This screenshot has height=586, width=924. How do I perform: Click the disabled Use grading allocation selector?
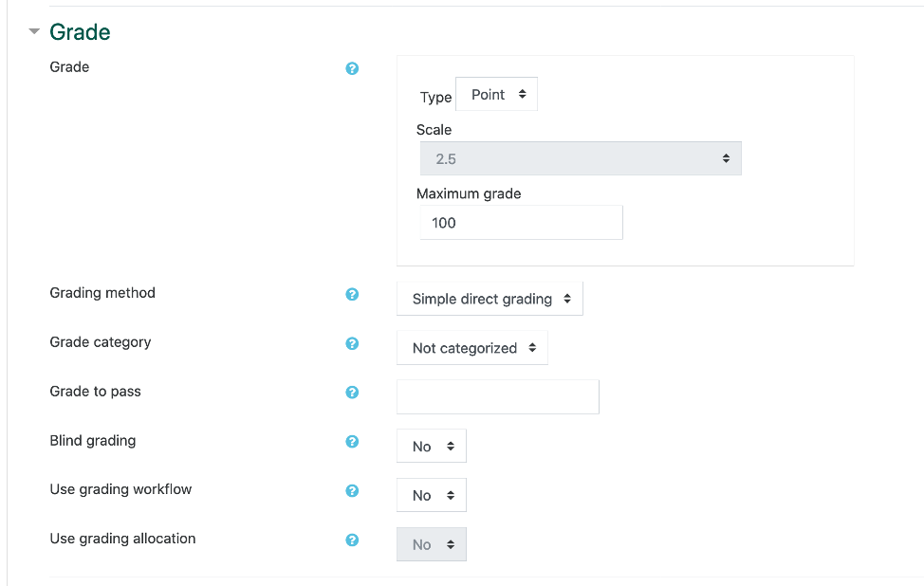pos(431,543)
